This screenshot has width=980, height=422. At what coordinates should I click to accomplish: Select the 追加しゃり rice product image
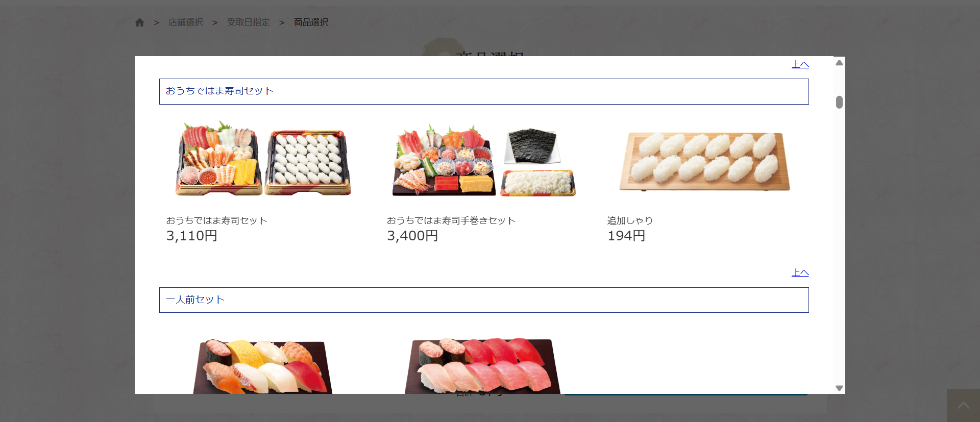[704, 161]
